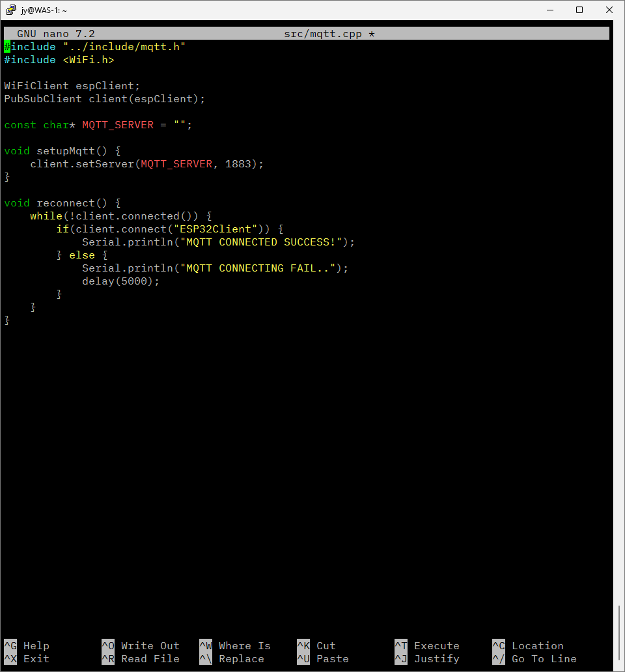Click the "MQTT CONNECTED SUCCESS!" string

pos(261,242)
